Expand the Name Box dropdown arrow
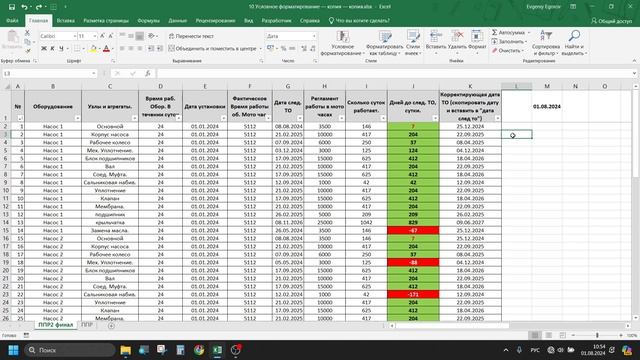 click(93, 73)
